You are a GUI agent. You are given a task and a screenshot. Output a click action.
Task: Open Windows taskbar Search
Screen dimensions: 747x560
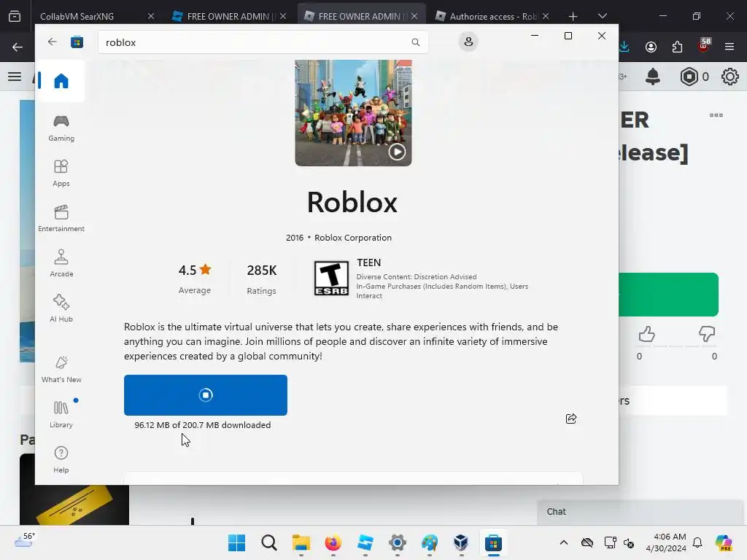(268, 542)
